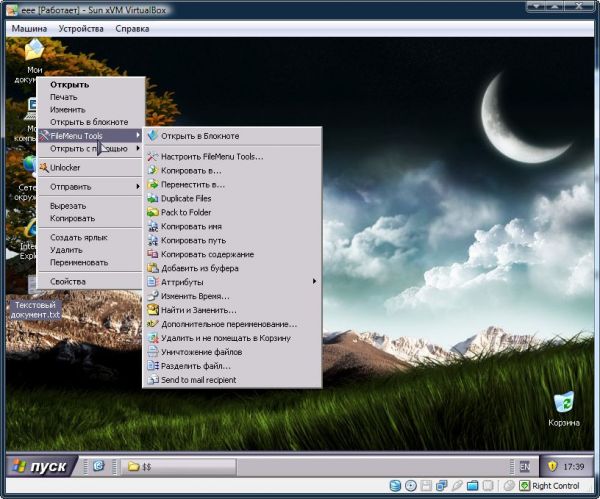The image size is (600, 499).
Task: Click Настроить FileMenu Tools settings entry
Action: tap(211, 156)
